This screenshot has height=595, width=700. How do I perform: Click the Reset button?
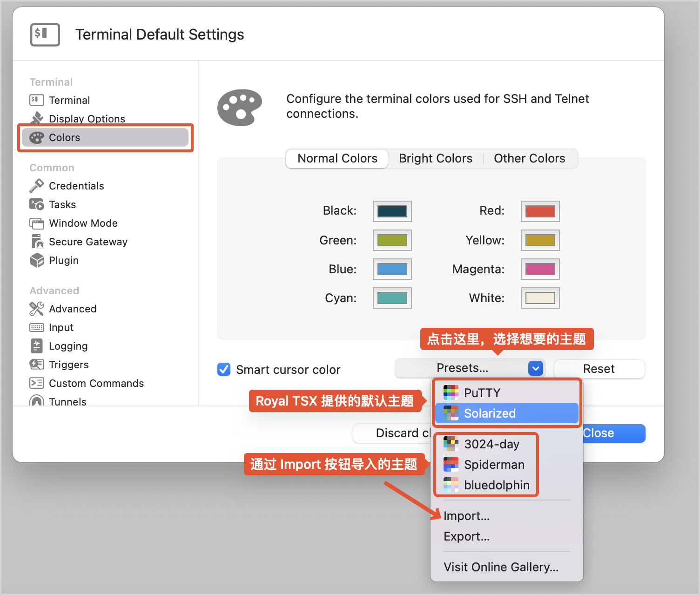coord(599,369)
